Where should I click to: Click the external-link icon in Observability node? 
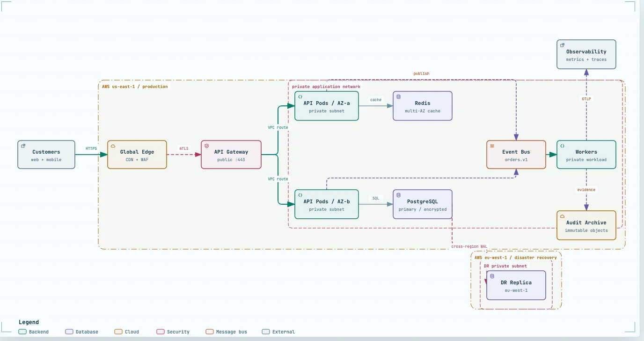coord(563,45)
